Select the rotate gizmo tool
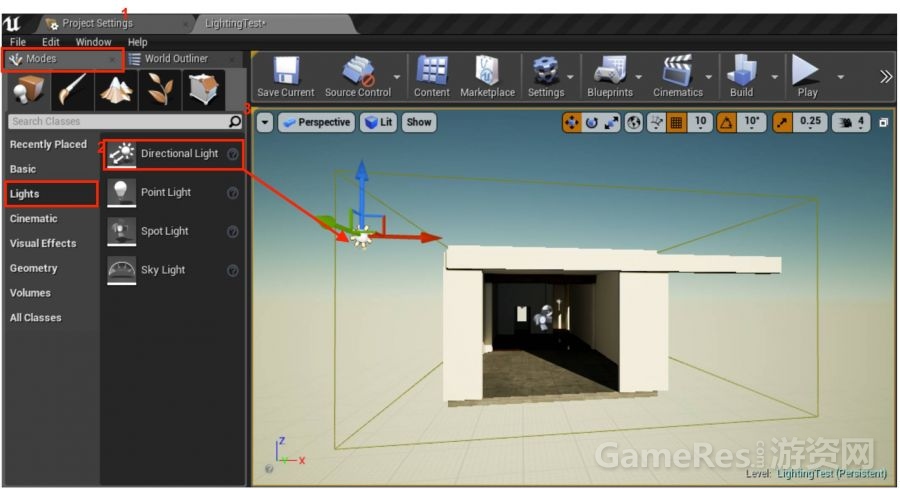 (x=591, y=122)
